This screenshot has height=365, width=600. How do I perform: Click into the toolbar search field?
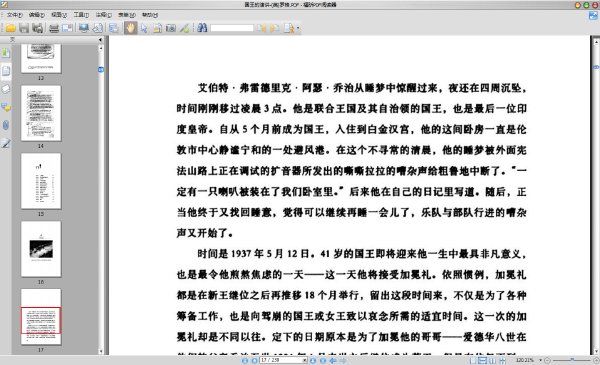click(232, 28)
